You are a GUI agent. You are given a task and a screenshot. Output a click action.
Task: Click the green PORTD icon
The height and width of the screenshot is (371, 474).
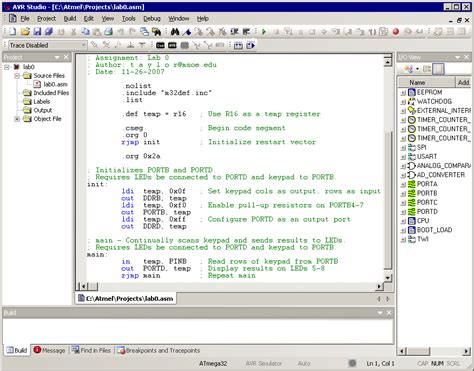pyautogui.click(x=412, y=212)
